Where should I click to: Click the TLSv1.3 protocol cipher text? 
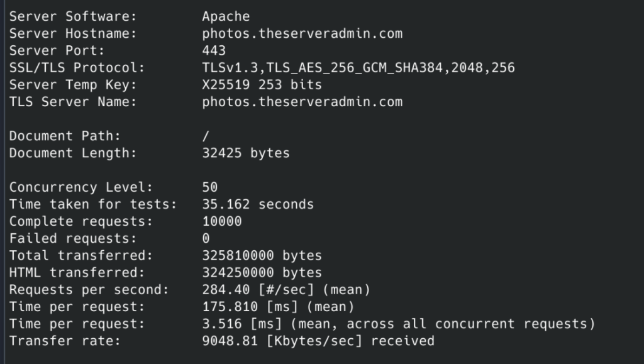pyautogui.click(x=358, y=67)
